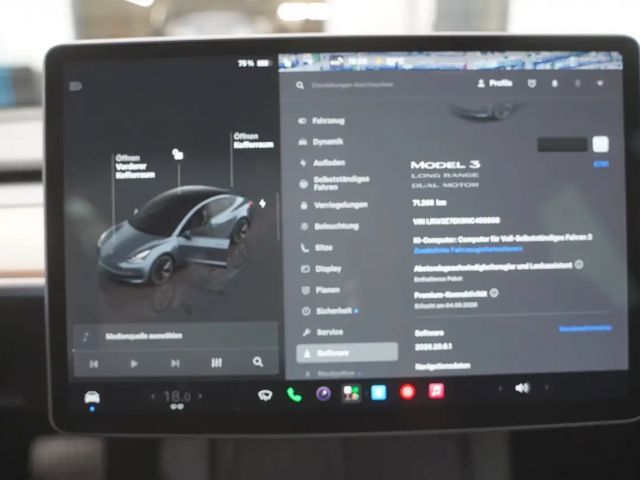Tap the car controls icon in bottom bar
Image resolution: width=640 pixels, height=480 pixels.
(92, 398)
